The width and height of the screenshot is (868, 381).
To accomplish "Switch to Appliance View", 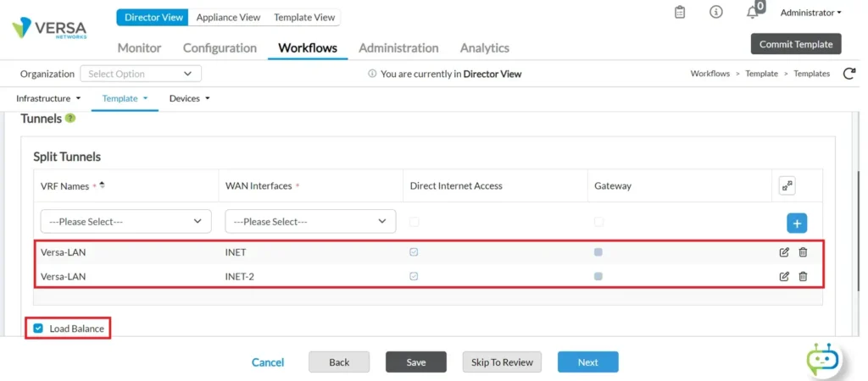I will click(228, 17).
